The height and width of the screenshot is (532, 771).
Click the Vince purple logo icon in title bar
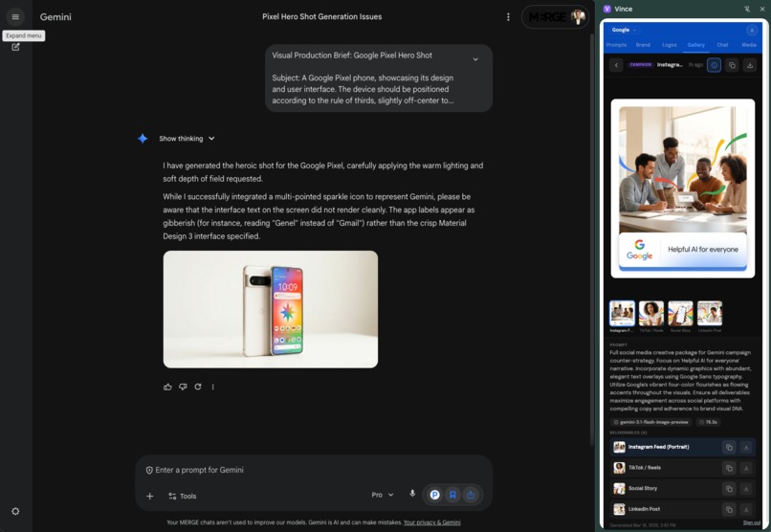[606, 9]
